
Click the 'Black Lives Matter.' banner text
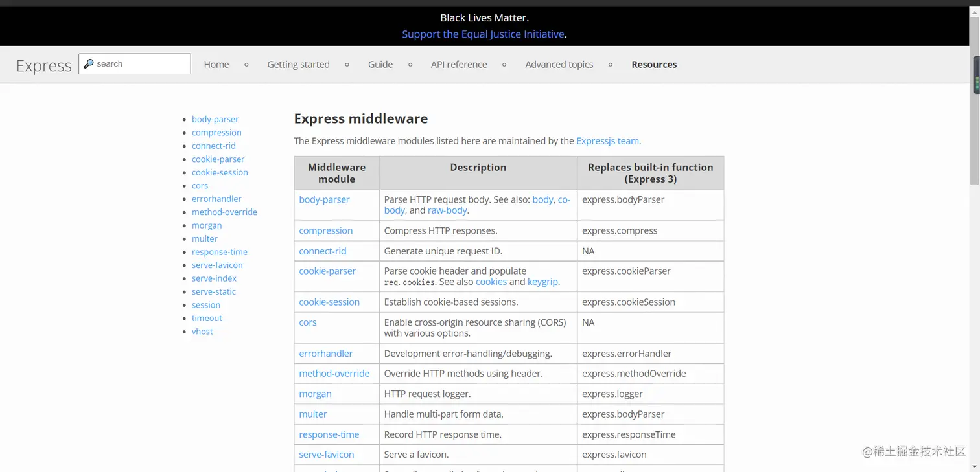484,17
